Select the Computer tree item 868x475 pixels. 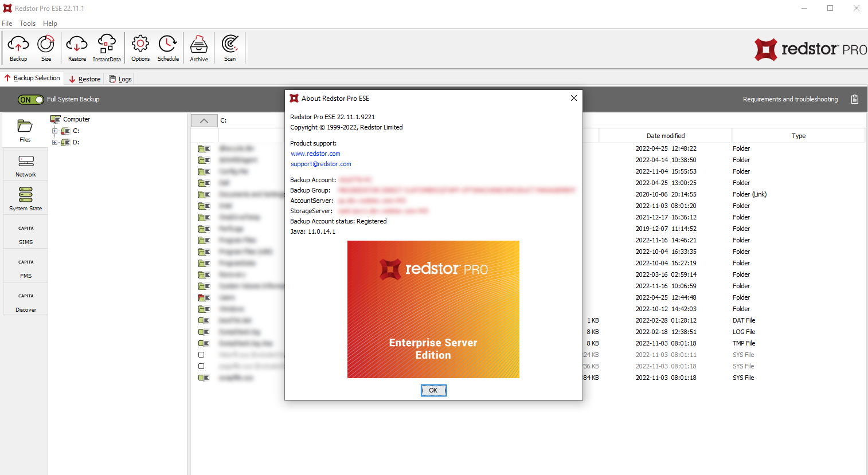[76, 119]
